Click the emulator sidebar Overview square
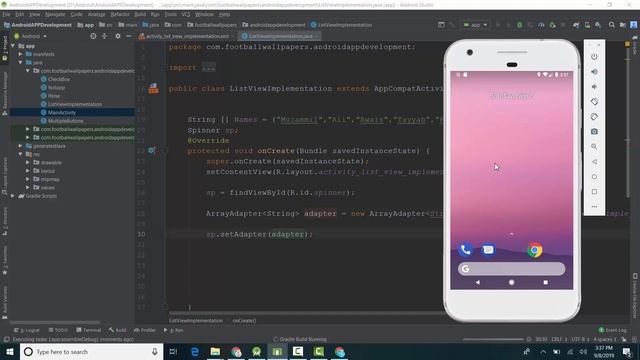640x360 pixels. tap(594, 191)
